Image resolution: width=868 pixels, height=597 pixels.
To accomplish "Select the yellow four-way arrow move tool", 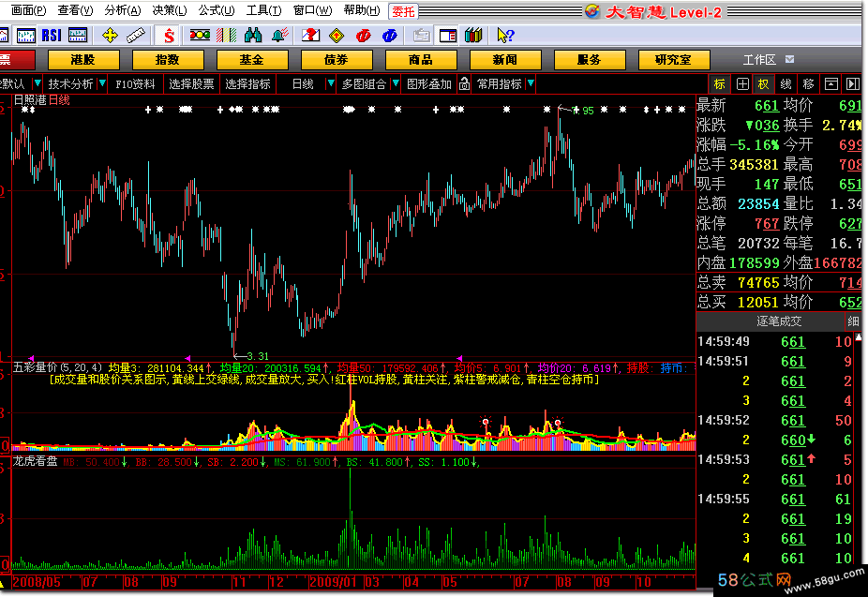I will (x=111, y=36).
